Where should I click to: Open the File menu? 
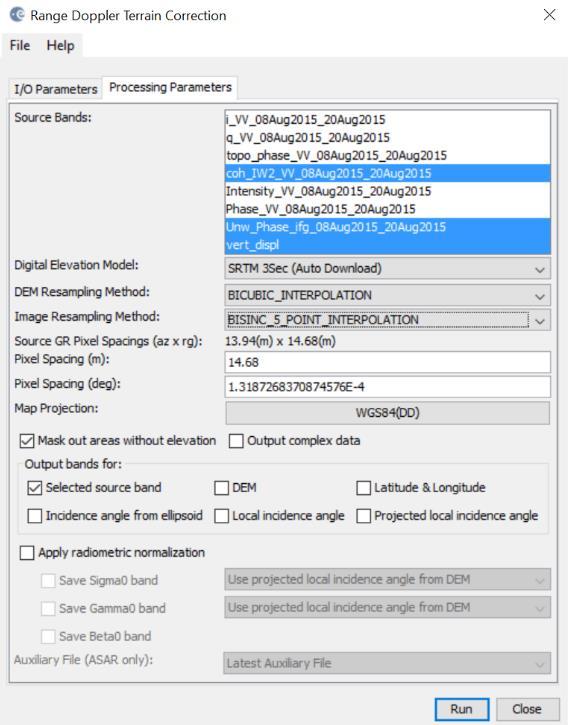20,45
